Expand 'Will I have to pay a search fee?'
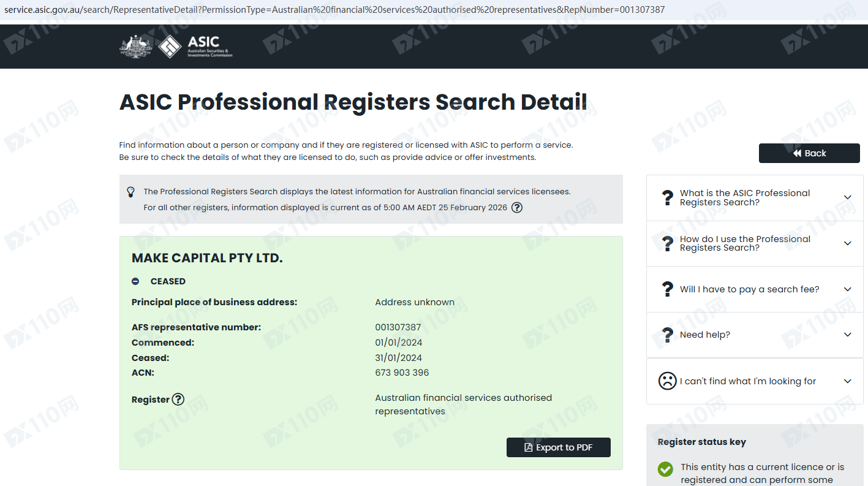The height and width of the screenshot is (486, 868). click(755, 289)
